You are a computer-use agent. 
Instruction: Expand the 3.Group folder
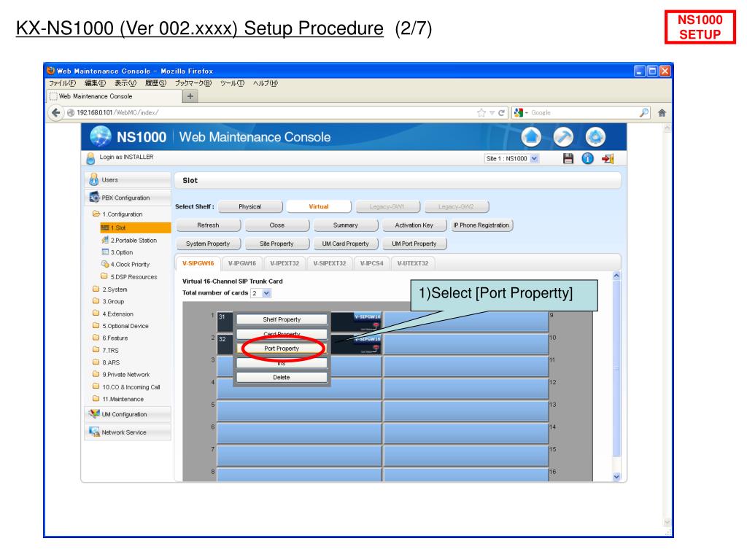click(108, 301)
